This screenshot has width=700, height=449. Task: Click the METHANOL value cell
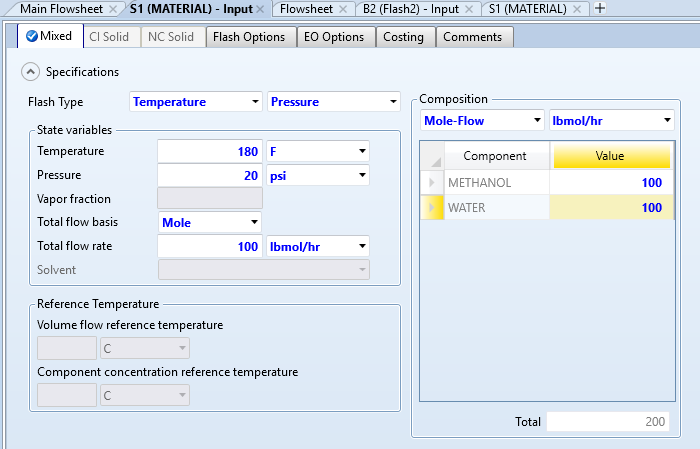click(612, 182)
